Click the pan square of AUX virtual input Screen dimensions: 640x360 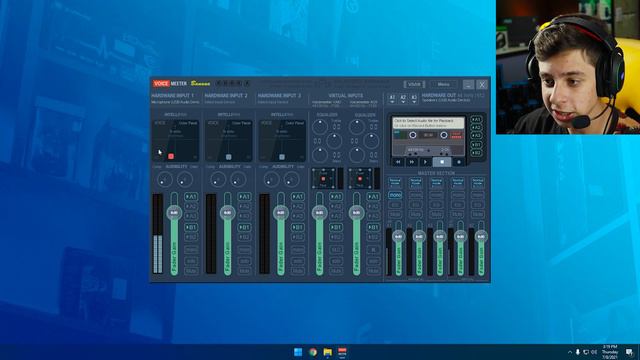tap(360, 179)
